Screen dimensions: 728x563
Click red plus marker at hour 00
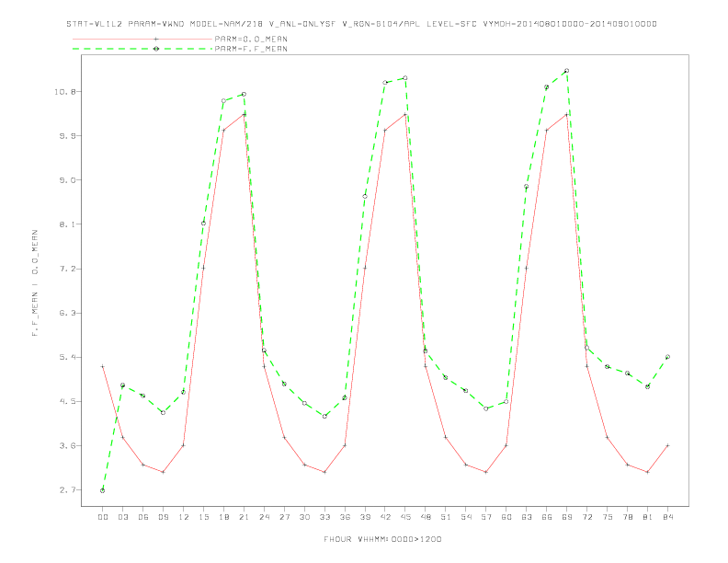coord(103,366)
